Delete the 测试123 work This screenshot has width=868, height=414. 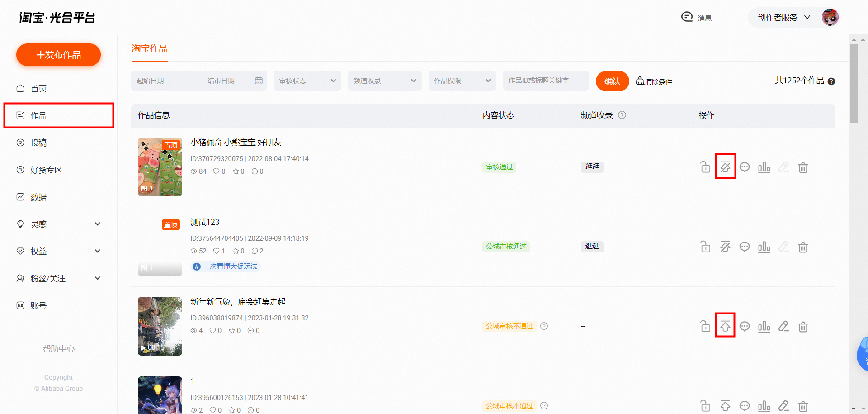point(803,247)
